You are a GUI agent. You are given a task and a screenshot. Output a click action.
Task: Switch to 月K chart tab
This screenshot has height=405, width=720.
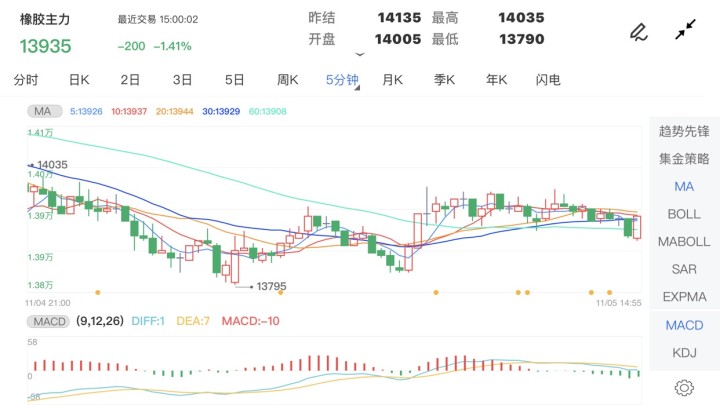[x=392, y=80]
